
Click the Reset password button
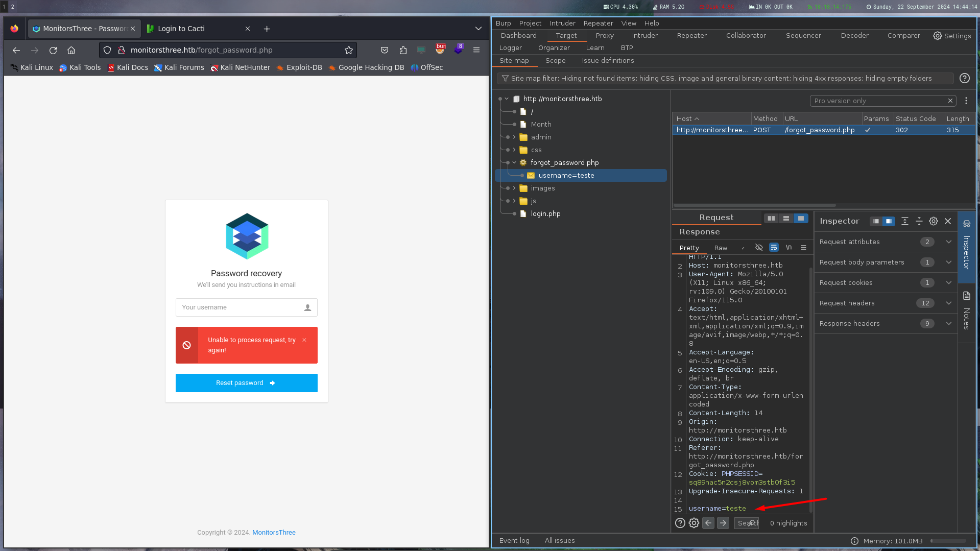click(x=246, y=383)
